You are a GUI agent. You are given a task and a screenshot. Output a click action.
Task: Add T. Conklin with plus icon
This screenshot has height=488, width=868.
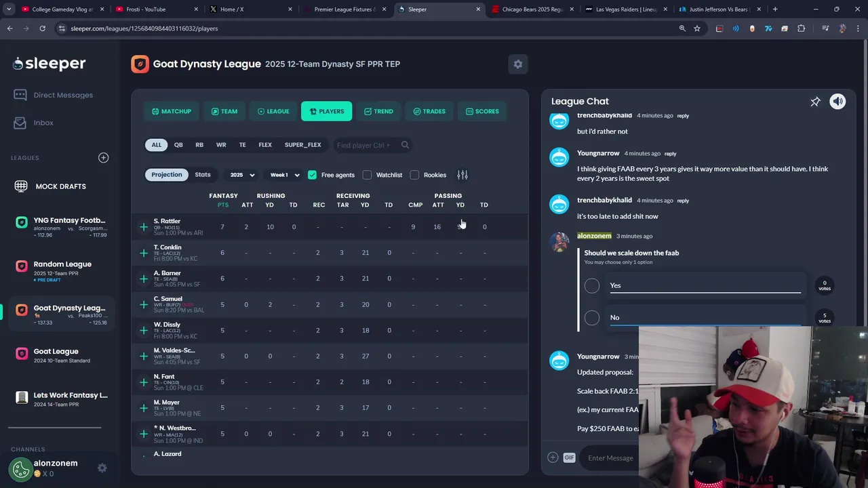tap(144, 253)
